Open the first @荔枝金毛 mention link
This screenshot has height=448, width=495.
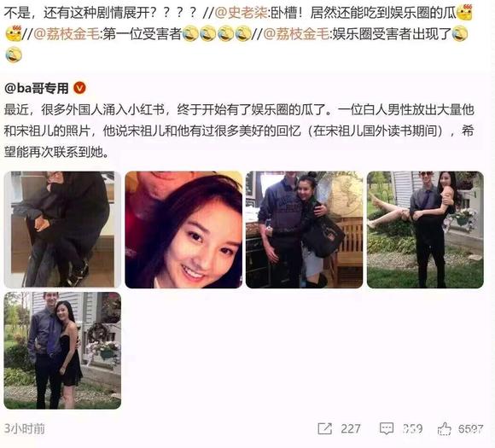point(67,34)
